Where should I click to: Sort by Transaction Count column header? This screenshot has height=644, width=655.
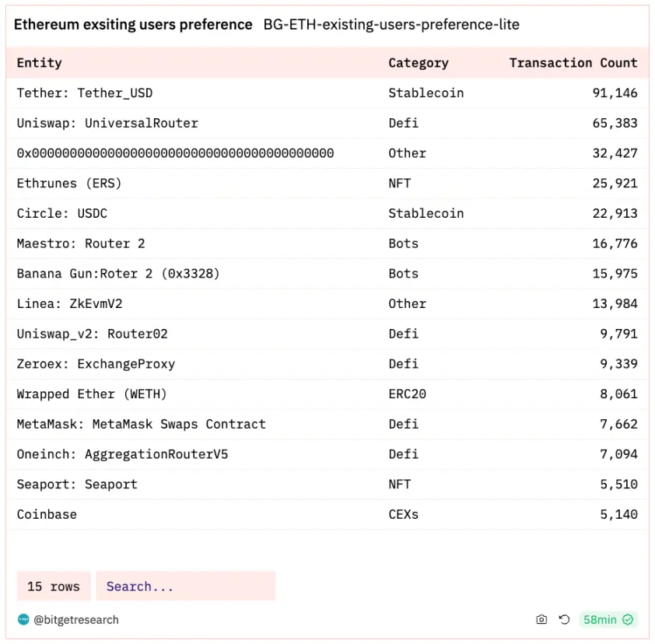(x=573, y=63)
